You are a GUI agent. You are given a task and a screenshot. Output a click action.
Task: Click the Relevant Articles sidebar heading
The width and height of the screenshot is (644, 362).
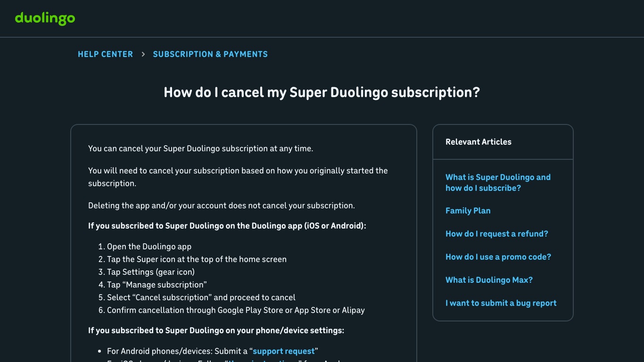(479, 142)
